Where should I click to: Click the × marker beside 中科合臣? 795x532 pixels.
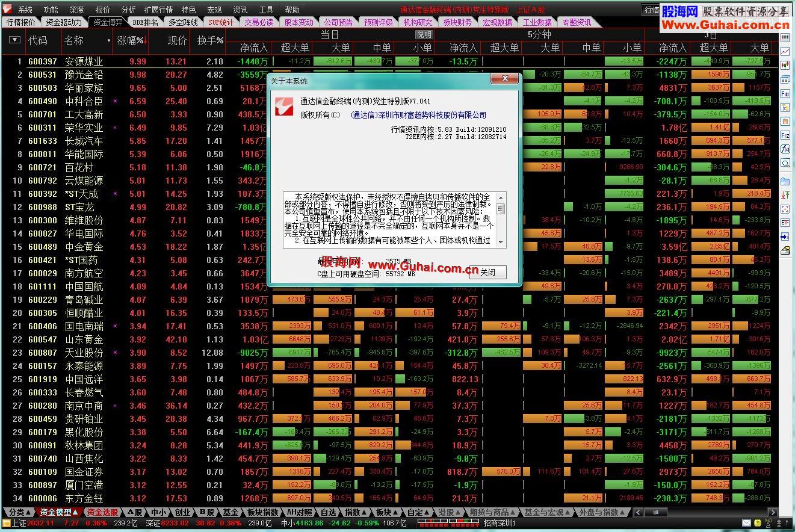point(115,101)
